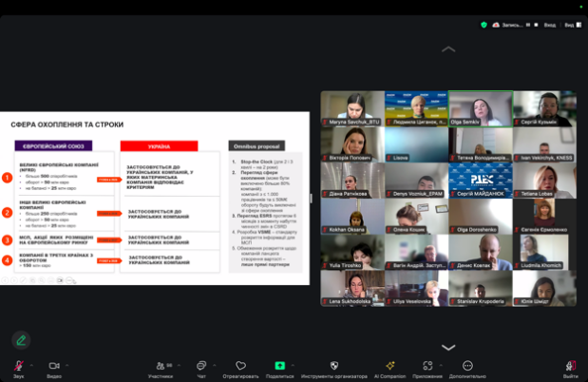Click the Отреагировать reactions heart icon

pos(240,366)
